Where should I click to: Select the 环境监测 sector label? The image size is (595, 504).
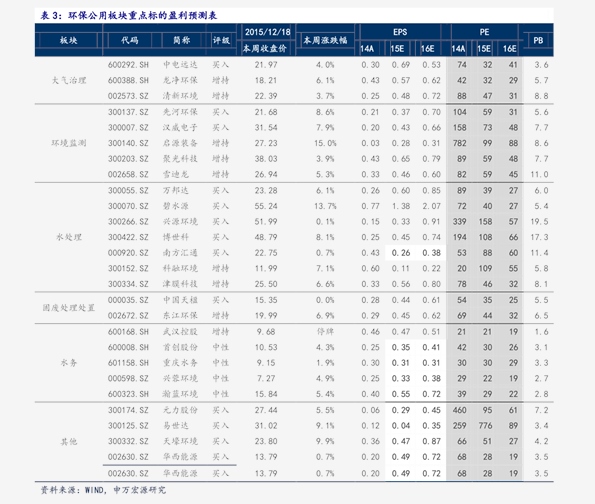coord(69,143)
